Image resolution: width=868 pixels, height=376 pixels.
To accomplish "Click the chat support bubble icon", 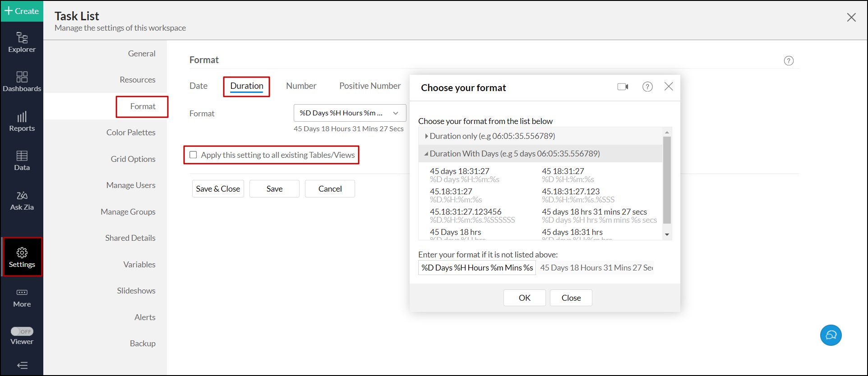I will 831,335.
